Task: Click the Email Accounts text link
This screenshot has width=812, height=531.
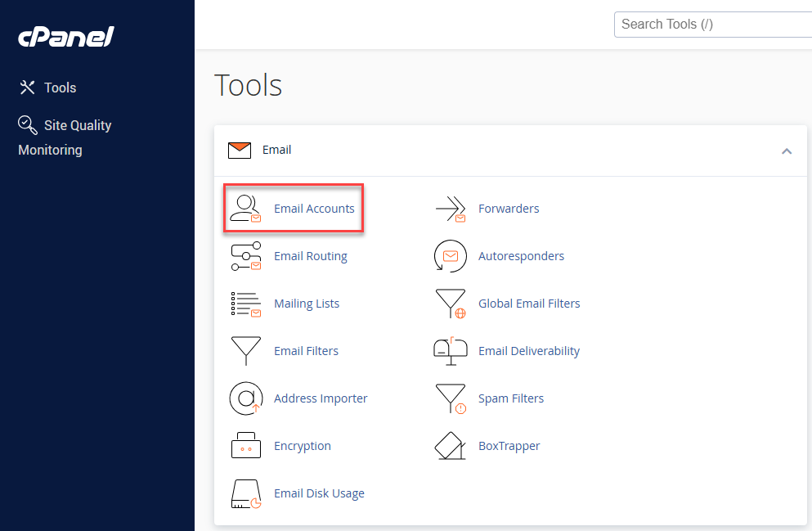Action: [x=314, y=209]
